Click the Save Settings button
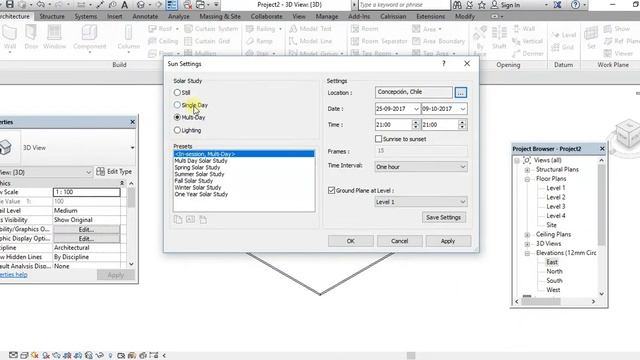 point(443,217)
